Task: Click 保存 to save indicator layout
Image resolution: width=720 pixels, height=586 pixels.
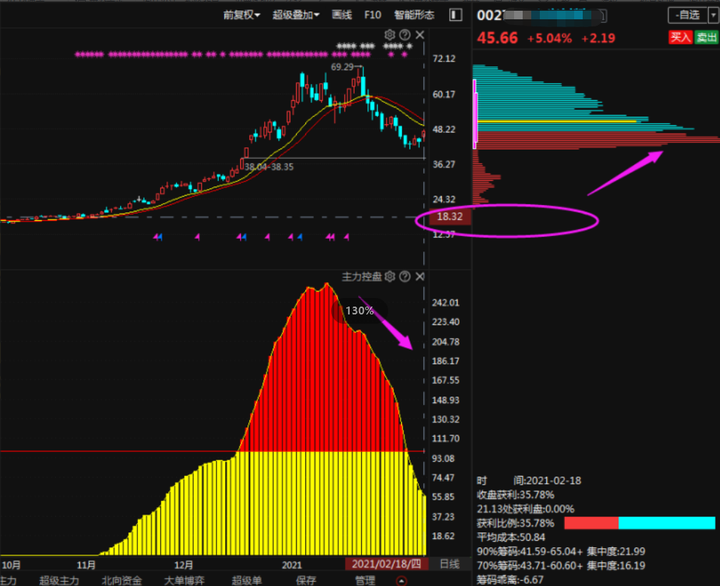Action: coord(306,580)
